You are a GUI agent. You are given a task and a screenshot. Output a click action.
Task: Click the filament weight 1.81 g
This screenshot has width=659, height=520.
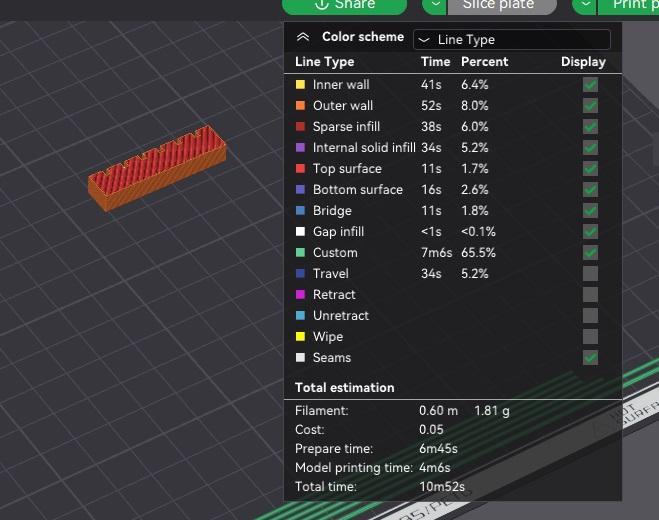(x=492, y=411)
